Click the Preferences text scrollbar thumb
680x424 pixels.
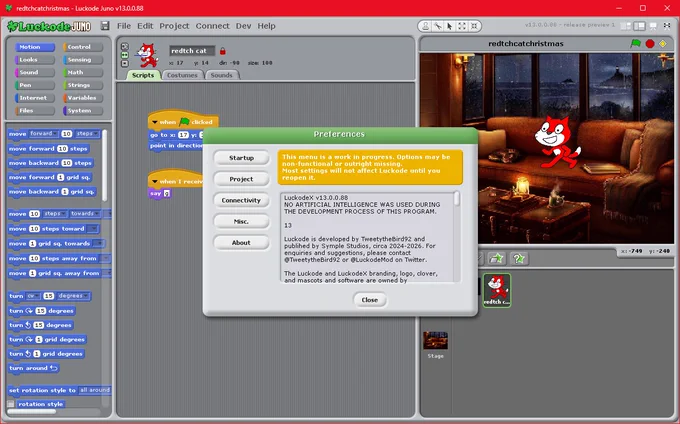(457, 199)
